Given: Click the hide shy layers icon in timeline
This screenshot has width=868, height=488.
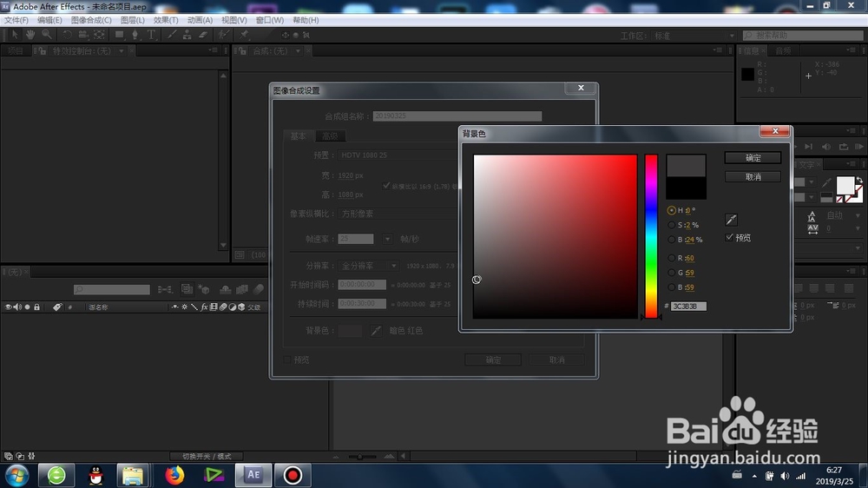Looking at the screenshot, I should [x=226, y=289].
